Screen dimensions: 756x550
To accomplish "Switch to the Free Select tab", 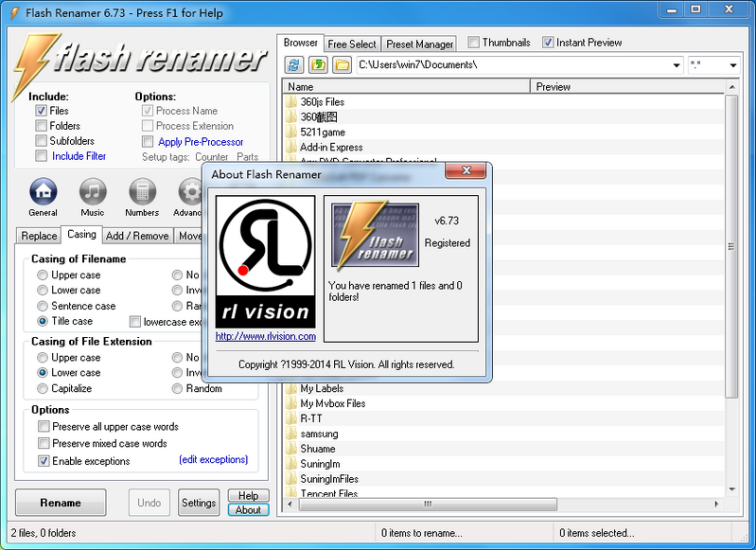I will pos(352,44).
